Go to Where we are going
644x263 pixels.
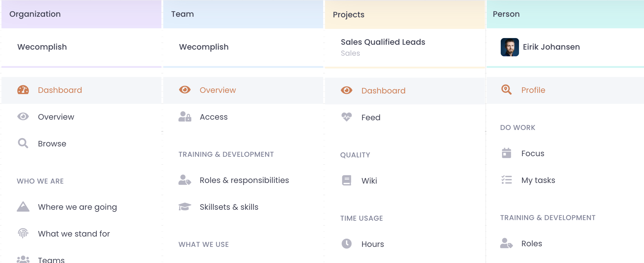[x=77, y=207]
